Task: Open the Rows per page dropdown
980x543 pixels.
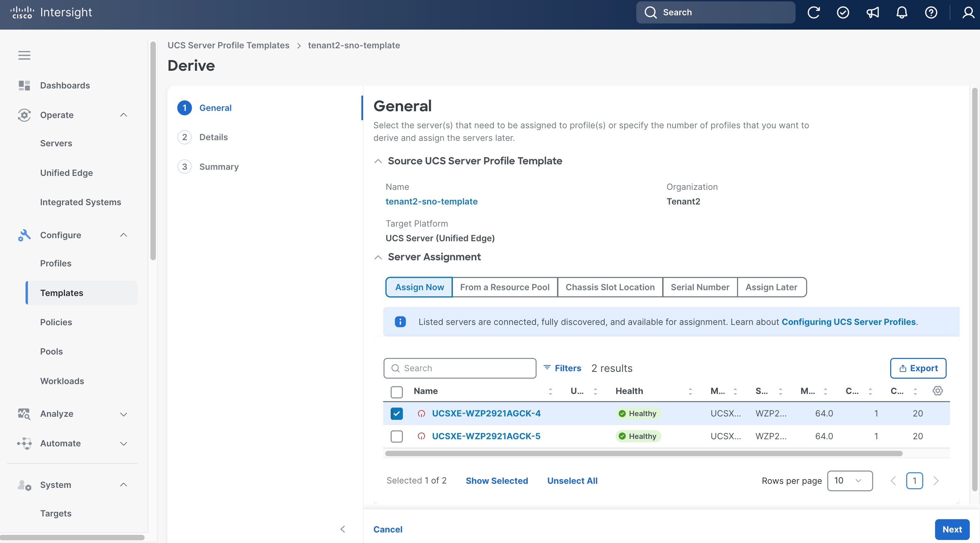Action: 850,481
